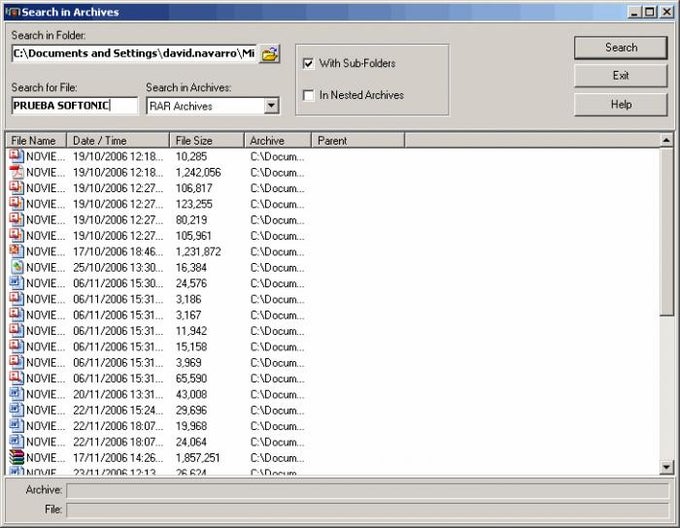Image resolution: width=680 pixels, height=528 pixels.
Task: Select file icon in the 10,285 size row
Action: point(16,156)
